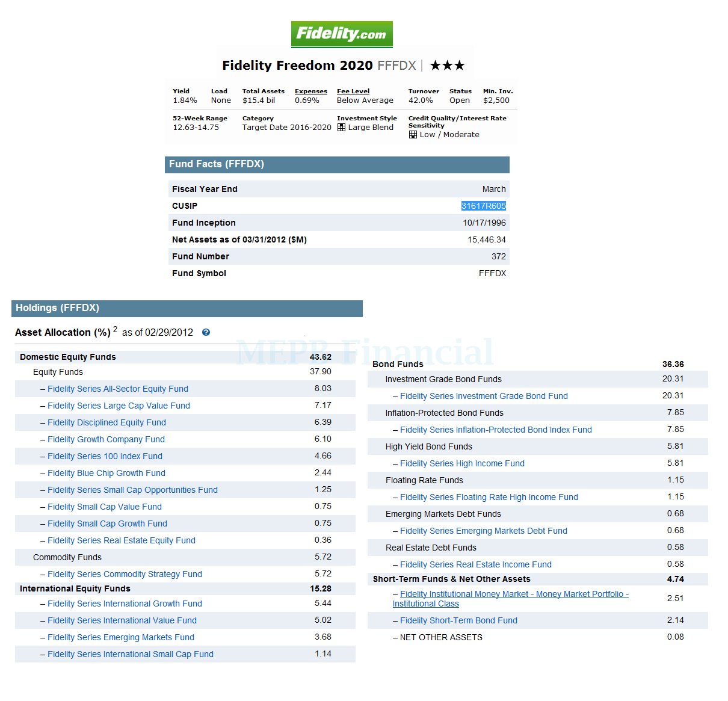Click the Fund Number value 372
Viewport: 728px width, 701px height.
click(499, 256)
